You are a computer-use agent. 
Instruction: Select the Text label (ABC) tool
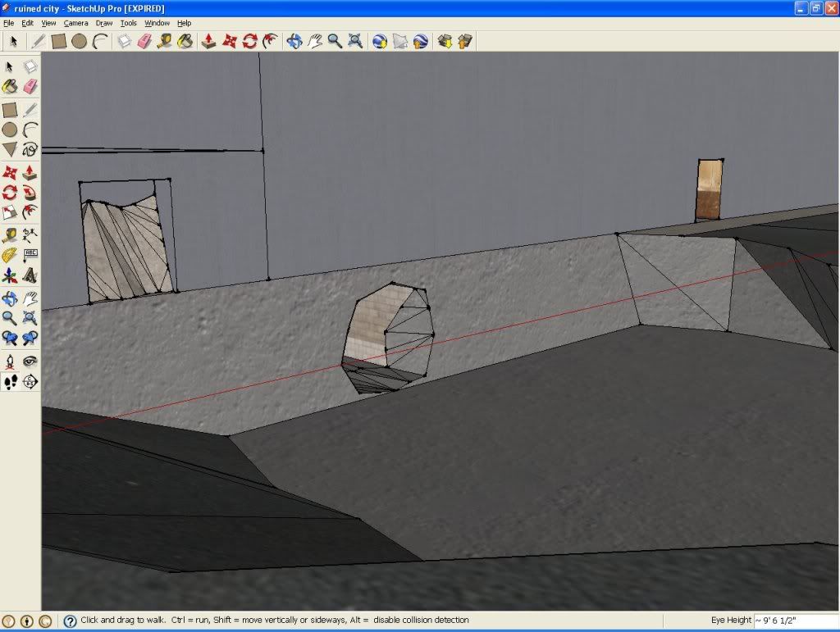30,255
